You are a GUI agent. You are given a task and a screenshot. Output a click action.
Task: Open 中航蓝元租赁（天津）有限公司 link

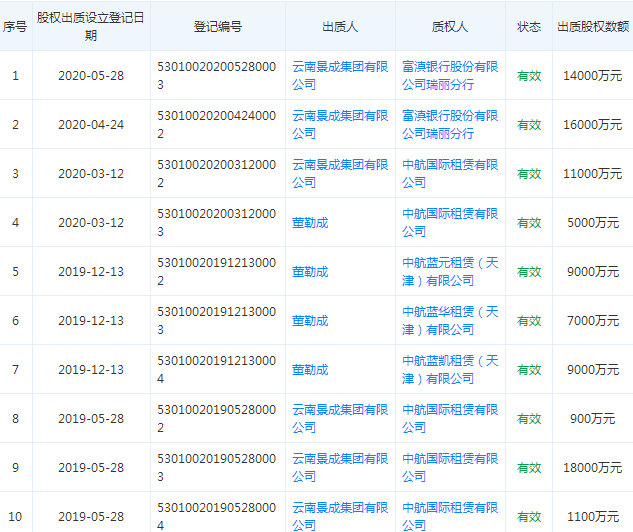click(450, 272)
